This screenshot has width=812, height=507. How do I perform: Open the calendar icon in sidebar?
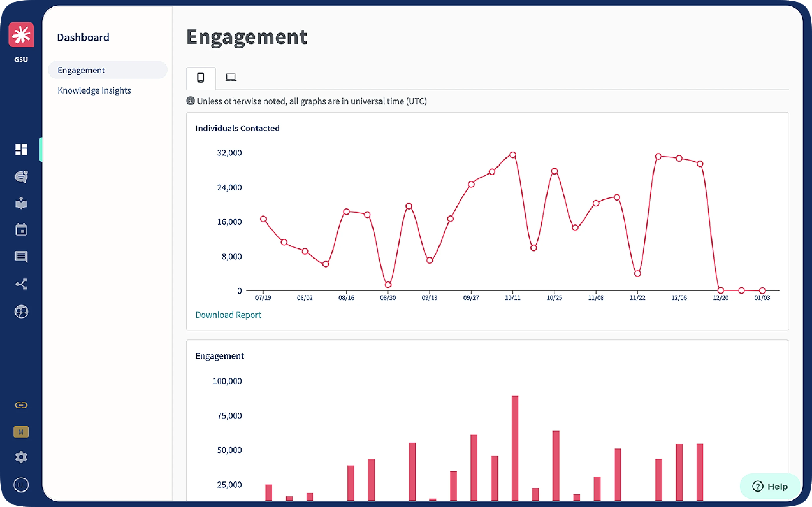click(21, 230)
